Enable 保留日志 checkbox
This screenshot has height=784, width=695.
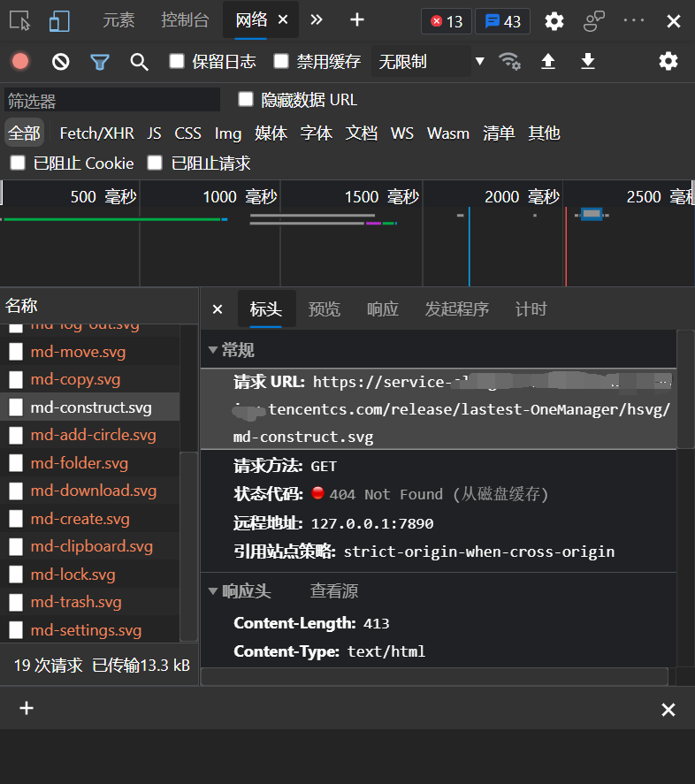point(177,61)
